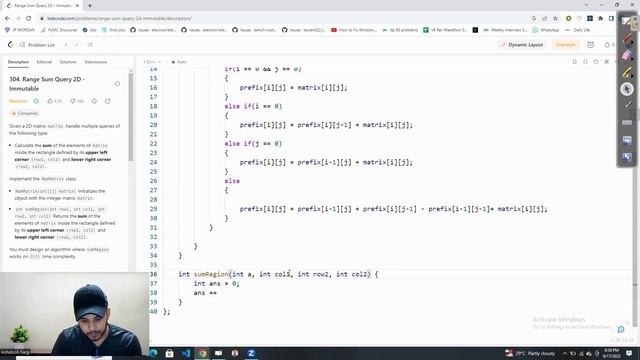The height and width of the screenshot is (360, 640).
Task: Star the problem as favorite
Action: (x=94, y=101)
